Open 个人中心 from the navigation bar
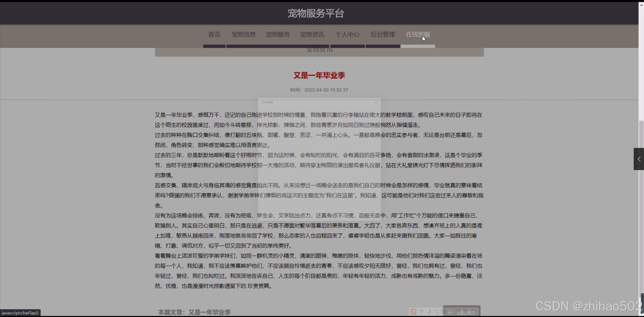This screenshot has width=644, height=317. [347, 34]
